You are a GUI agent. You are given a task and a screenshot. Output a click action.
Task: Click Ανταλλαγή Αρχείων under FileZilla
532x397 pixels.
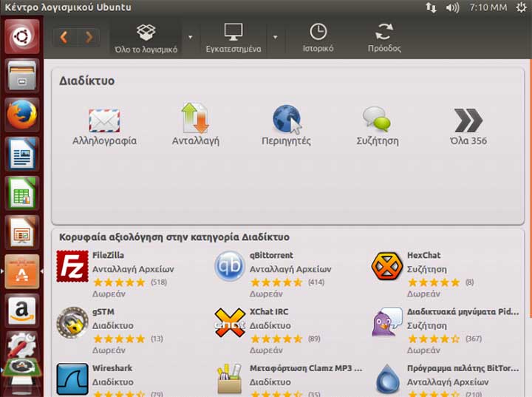point(133,269)
